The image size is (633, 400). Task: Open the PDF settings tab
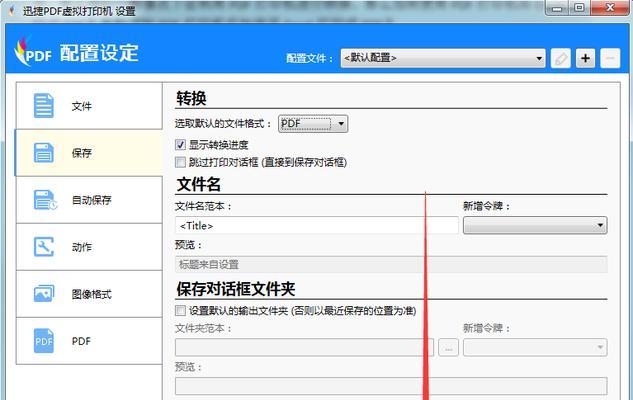pos(89,341)
